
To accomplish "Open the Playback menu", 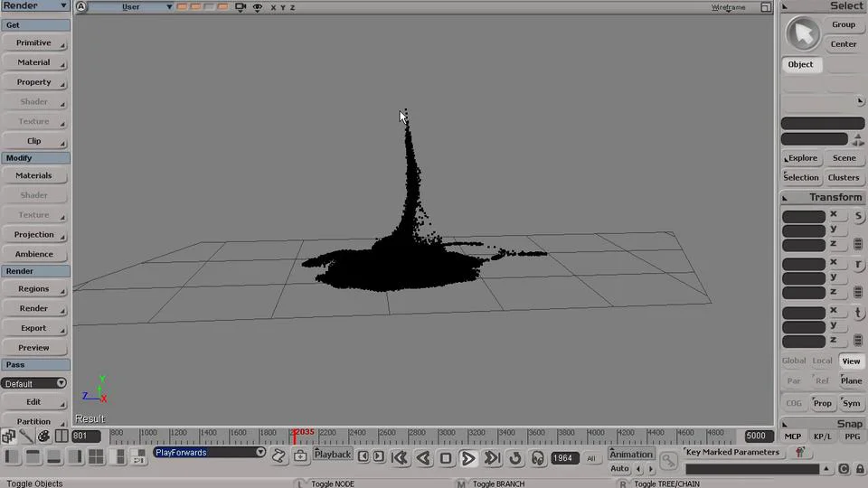I will 333,455.
